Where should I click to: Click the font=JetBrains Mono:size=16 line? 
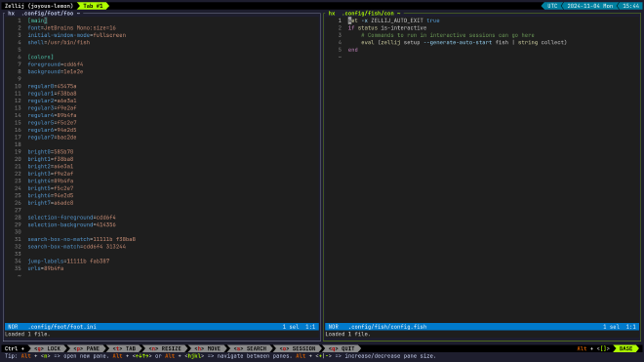[x=71, y=28]
